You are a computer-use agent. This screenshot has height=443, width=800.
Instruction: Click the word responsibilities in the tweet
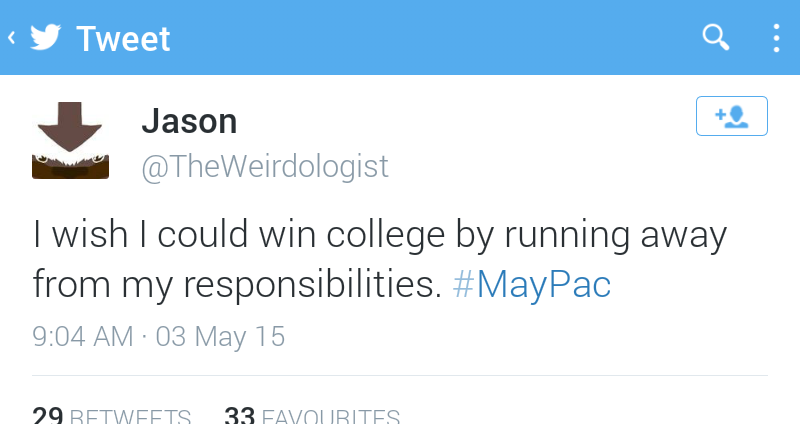(312, 285)
